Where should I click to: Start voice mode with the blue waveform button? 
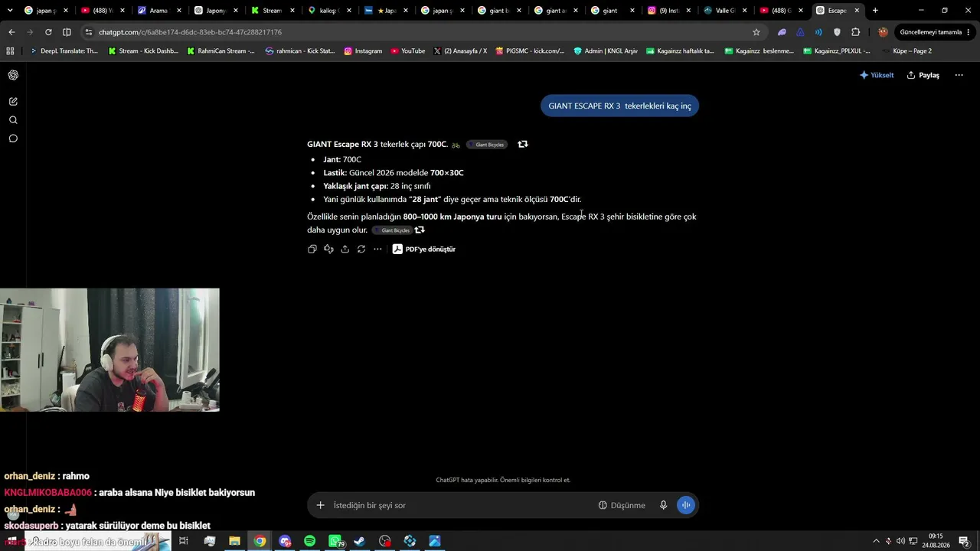pos(686,505)
